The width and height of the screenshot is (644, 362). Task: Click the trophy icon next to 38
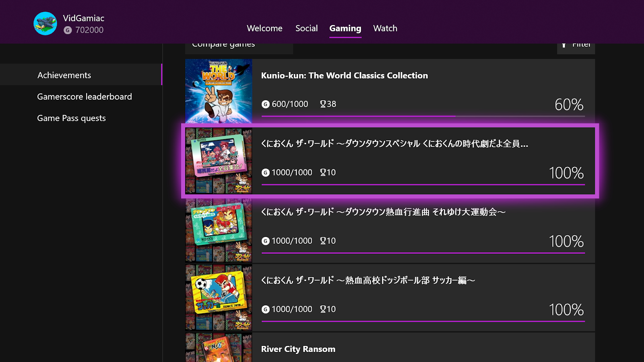(x=323, y=104)
